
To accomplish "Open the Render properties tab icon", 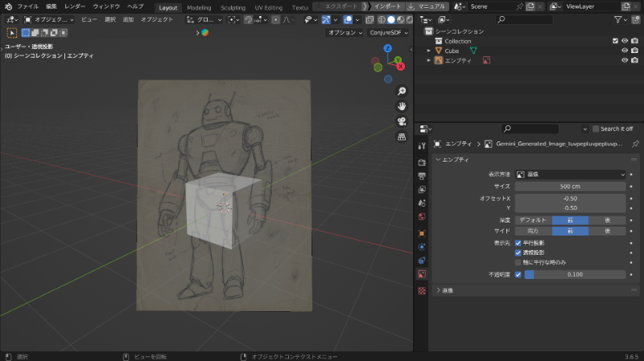I will point(421,162).
